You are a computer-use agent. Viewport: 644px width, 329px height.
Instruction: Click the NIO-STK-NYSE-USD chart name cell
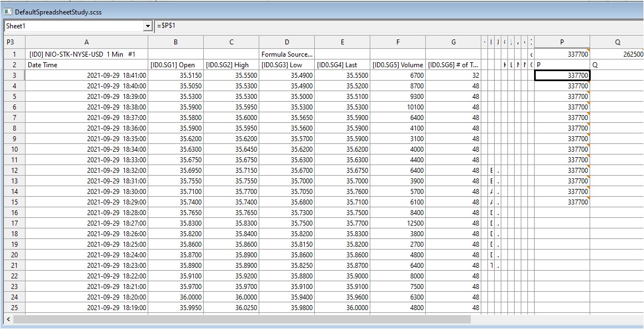click(87, 54)
